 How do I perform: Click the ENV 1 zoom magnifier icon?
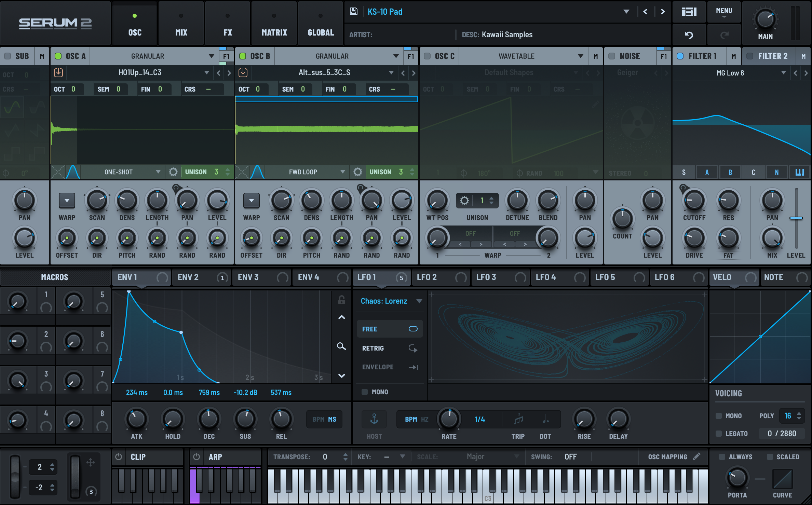coord(341,346)
